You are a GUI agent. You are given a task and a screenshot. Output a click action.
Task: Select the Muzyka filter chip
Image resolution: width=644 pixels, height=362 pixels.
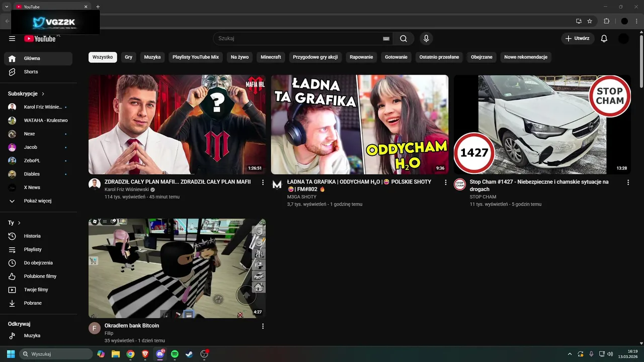click(x=152, y=57)
